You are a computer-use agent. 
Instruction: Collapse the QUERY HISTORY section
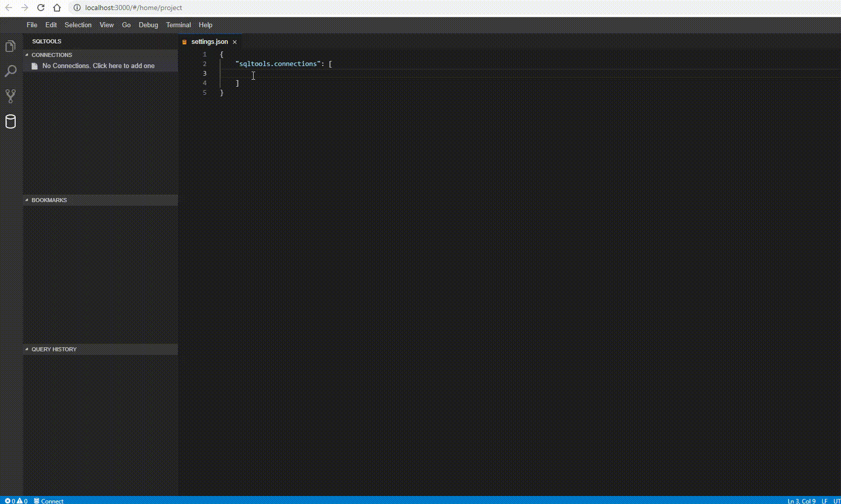tap(53, 349)
